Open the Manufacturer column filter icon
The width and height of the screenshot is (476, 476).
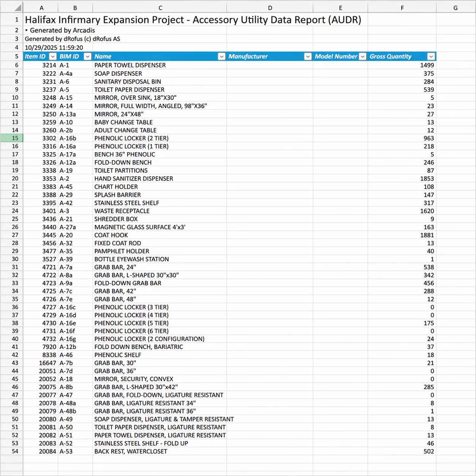tap(308, 56)
